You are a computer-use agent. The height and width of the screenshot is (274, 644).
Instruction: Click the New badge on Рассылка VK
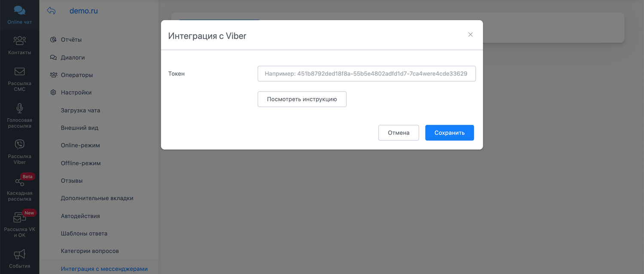click(29, 213)
